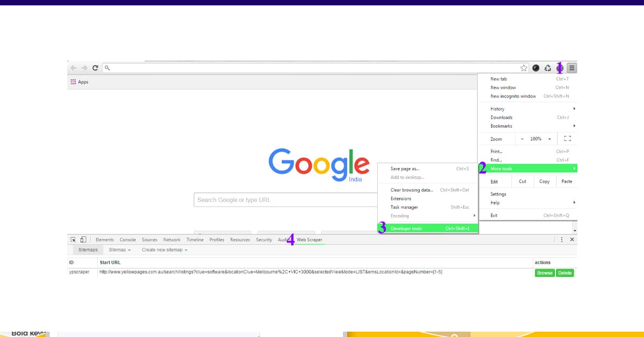Choose Exit from the Chrome menu

[528, 215]
